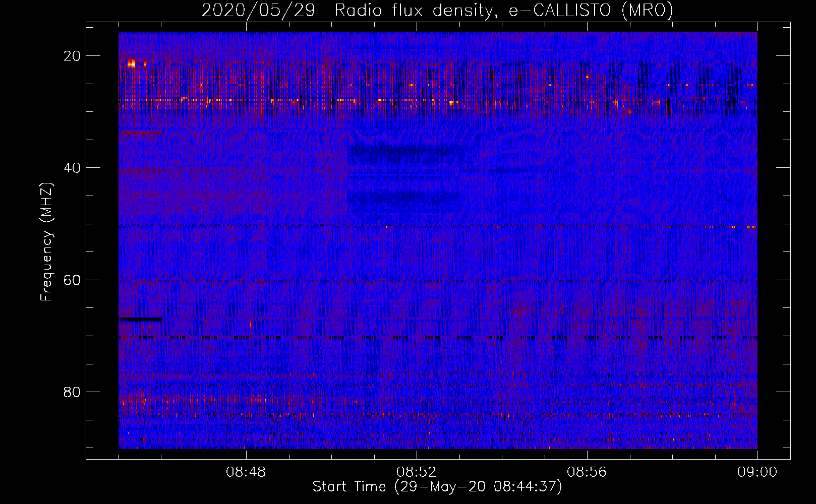The image size is (816, 504).
Task: Click the bright yellow burst near 21 MHz
Action: pos(132,64)
